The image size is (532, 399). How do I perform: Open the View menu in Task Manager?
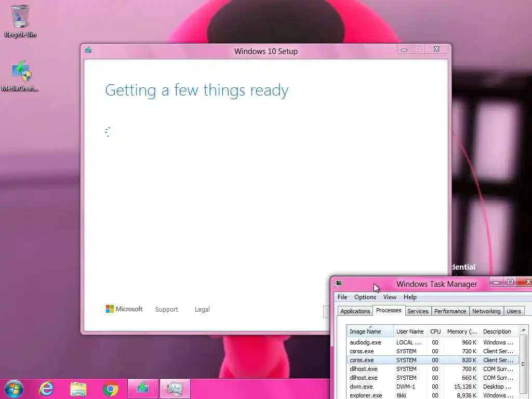coord(390,297)
